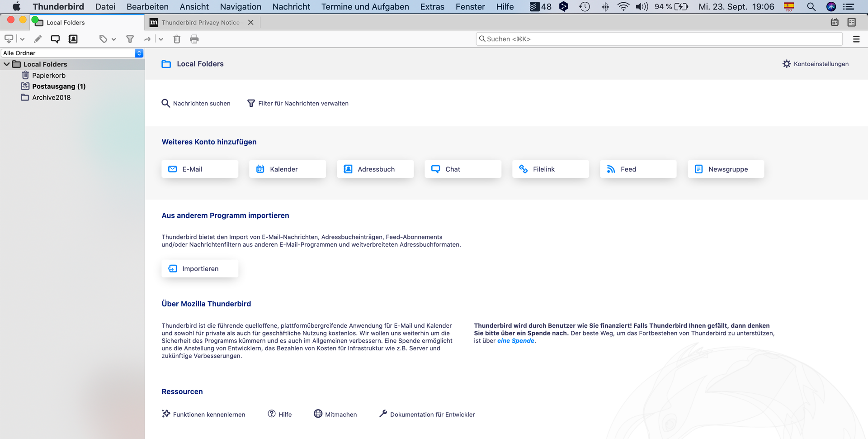868x439 pixels.
Task: Open Chat via the toolbar speech bubble
Action: click(55, 39)
